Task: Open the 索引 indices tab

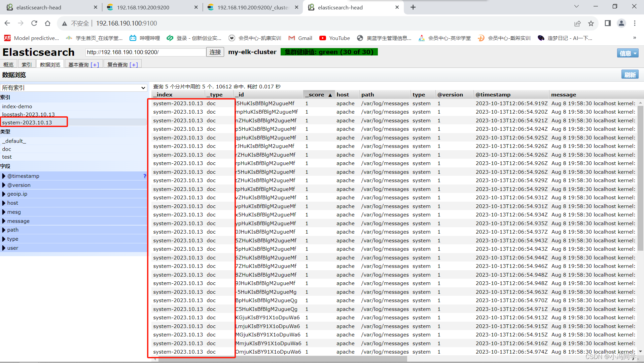Action: click(27, 65)
